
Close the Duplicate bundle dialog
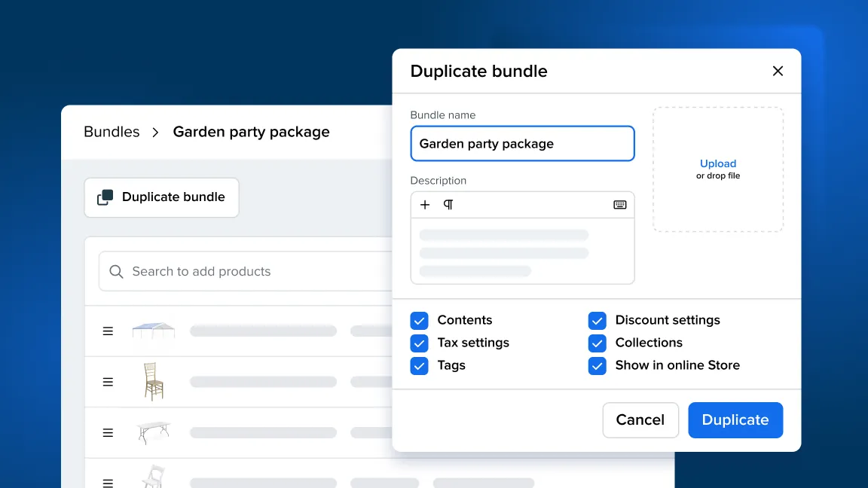coord(778,71)
